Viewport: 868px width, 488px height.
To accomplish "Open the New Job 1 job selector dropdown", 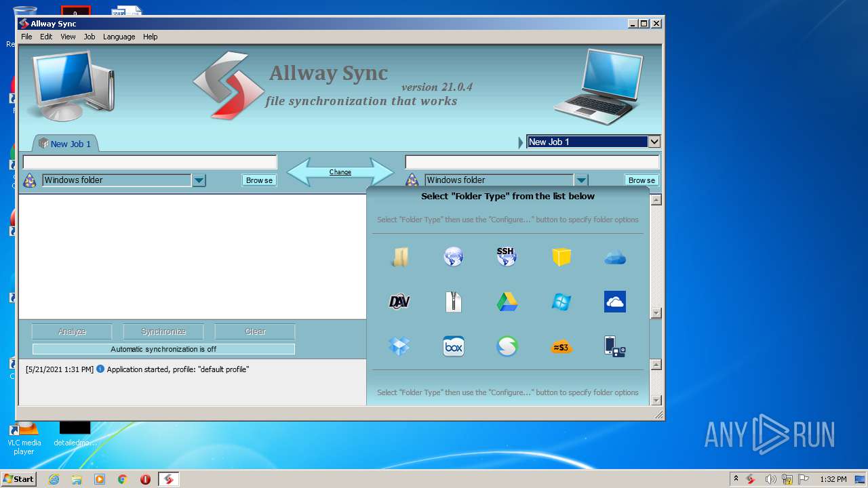I will (x=654, y=142).
